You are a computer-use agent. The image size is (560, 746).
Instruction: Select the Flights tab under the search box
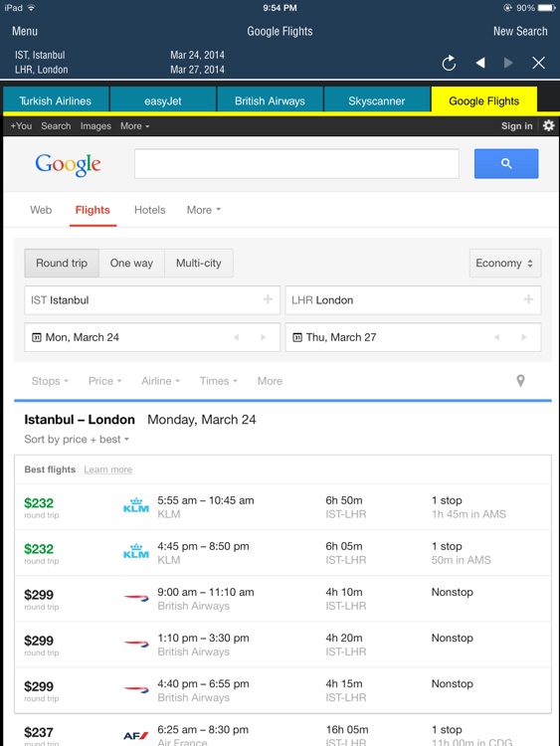[x=93, y=210]
